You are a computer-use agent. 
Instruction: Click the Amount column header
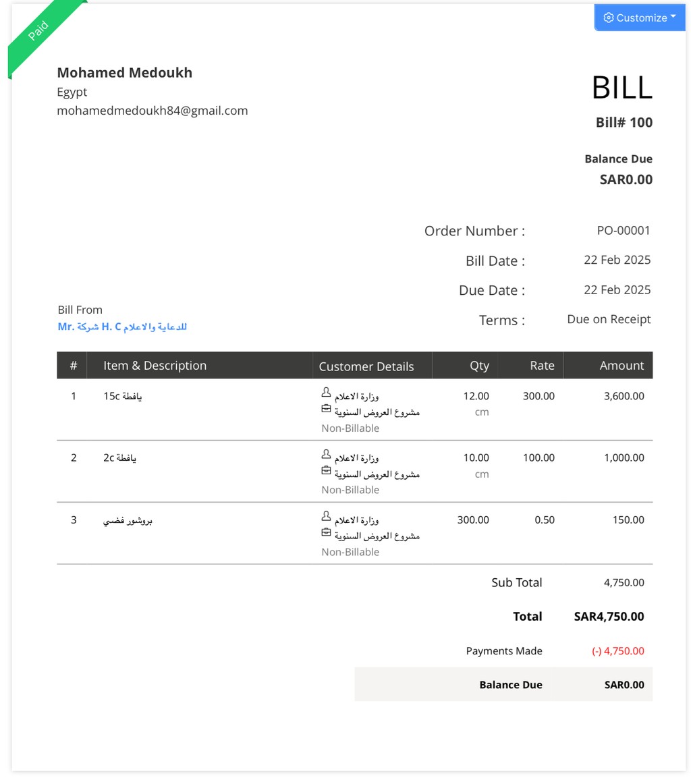coord(621,366)
